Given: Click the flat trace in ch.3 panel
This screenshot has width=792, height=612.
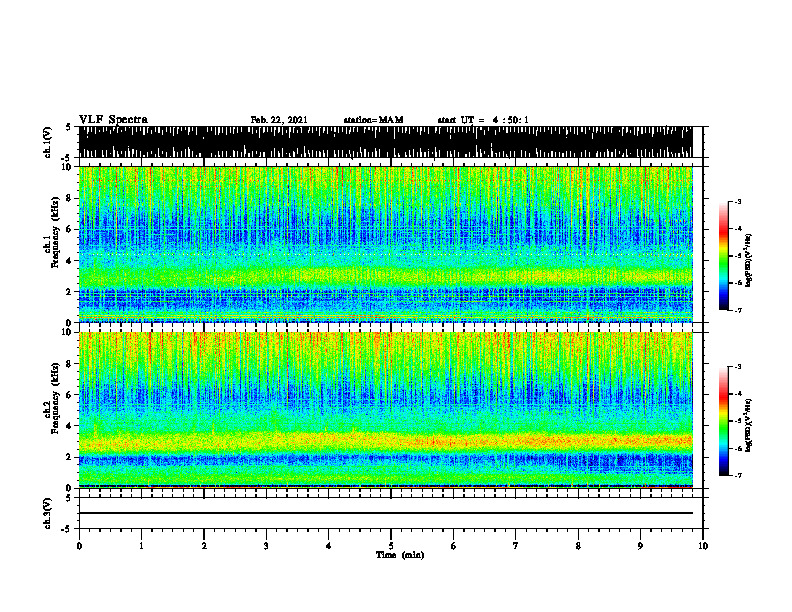Looking at the screenshot, I should point(385,513).
